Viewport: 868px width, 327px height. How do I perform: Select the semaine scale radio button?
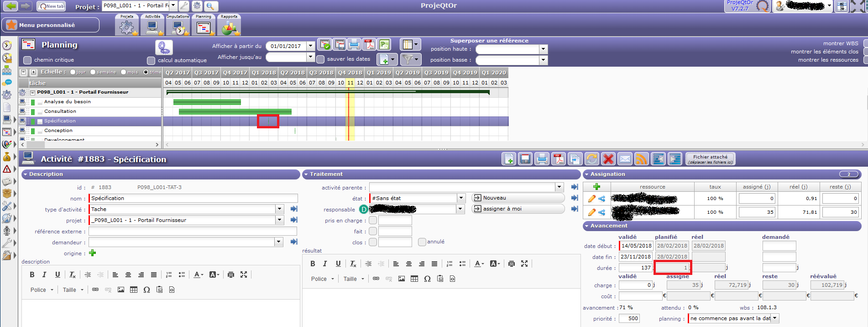93,72
